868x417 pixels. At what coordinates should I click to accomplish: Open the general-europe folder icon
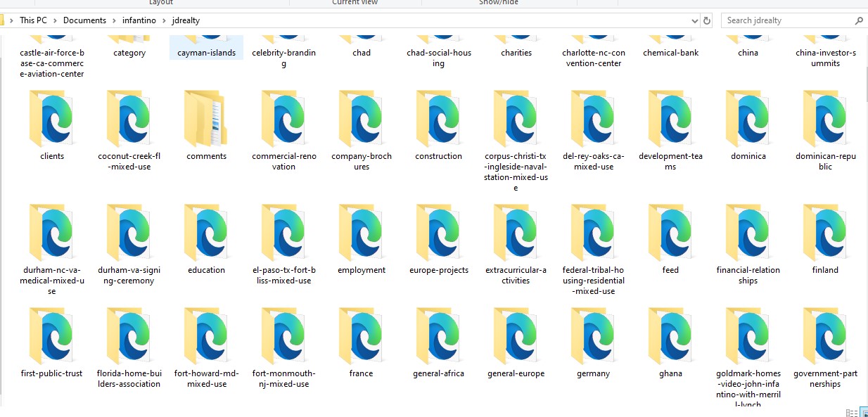pos(516,335)
